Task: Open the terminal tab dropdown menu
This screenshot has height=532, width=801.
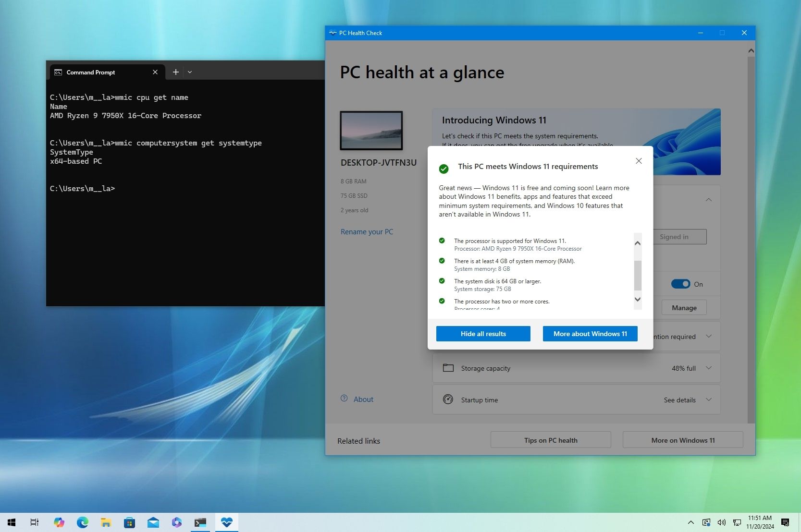Action: click(x=190, y=72)
